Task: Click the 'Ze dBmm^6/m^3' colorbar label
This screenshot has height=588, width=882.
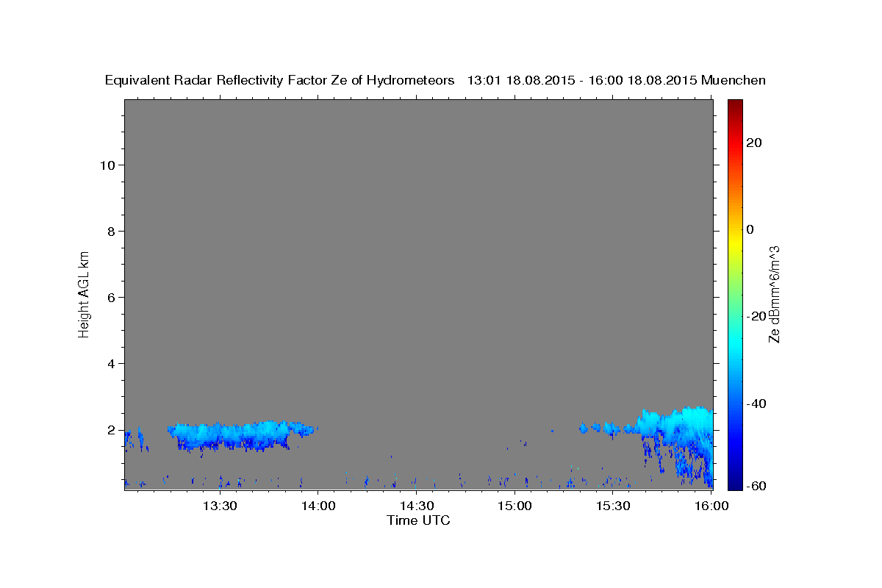Action: click(774, 294)
